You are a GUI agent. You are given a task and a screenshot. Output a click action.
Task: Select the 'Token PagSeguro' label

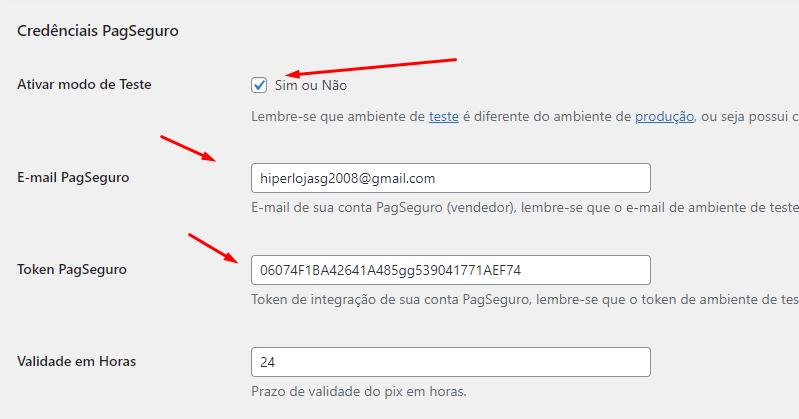[72, 269]
